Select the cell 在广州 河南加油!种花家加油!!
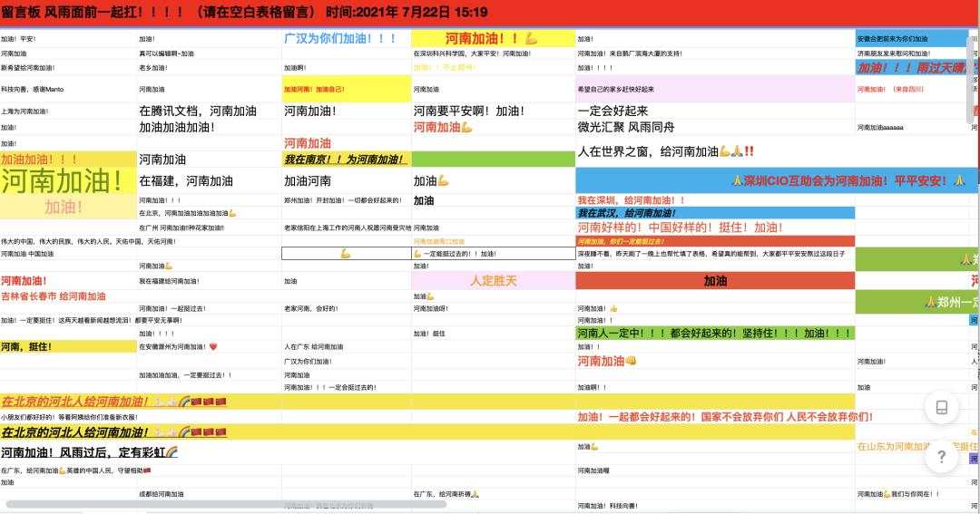 210,228
